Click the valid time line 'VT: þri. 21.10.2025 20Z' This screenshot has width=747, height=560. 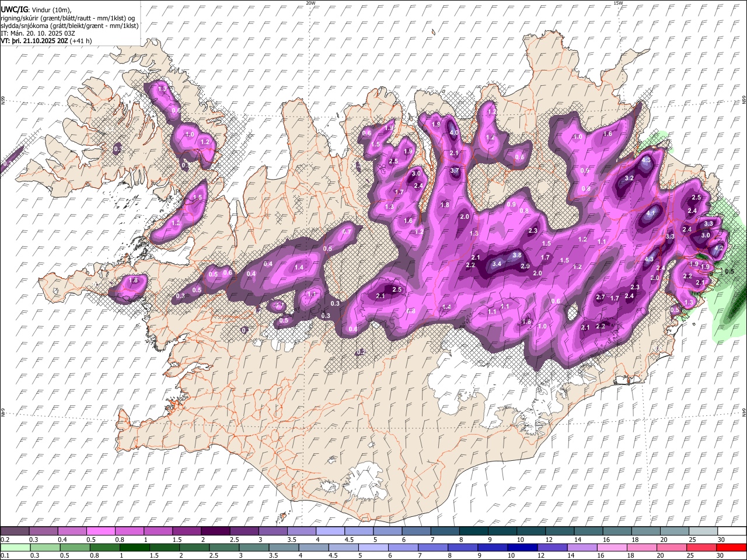point(34,41)
